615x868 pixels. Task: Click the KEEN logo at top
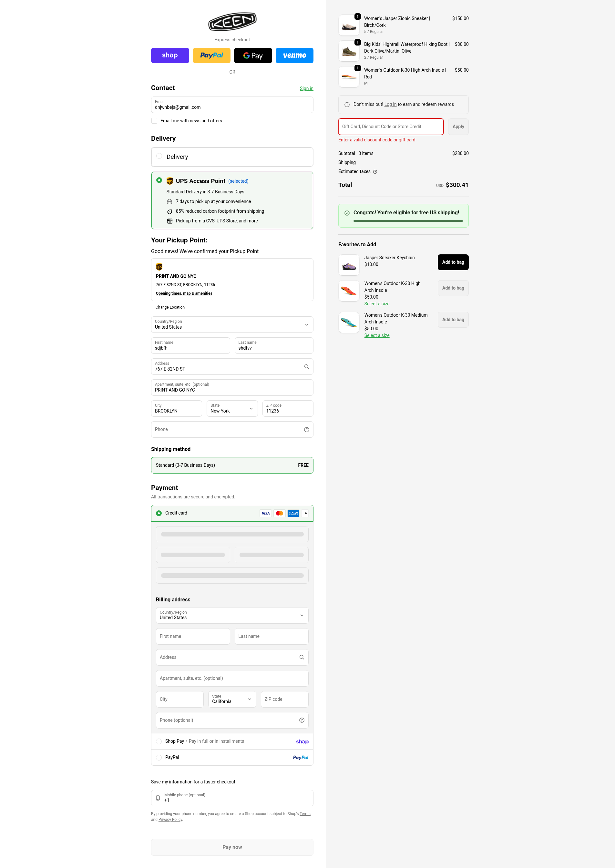pyautogui.click(x=232, y=22)
